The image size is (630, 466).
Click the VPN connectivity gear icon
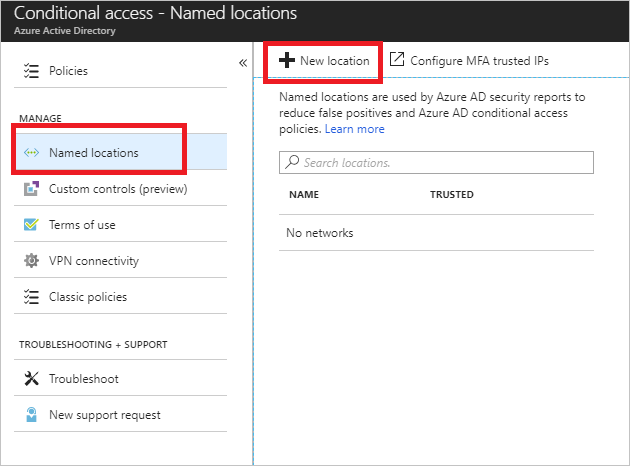(x=30, y=261)
